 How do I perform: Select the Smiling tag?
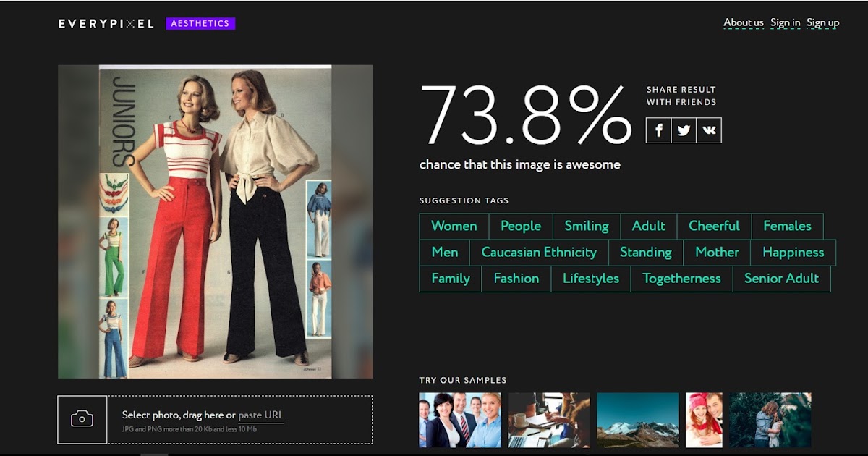pyautogui.click(x=587, y=226)
